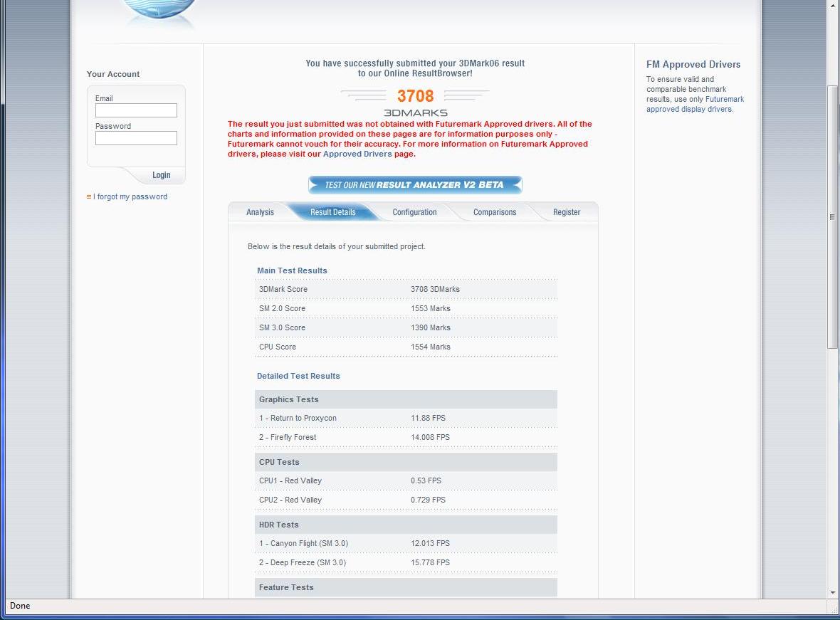Click the scrollbar down arrow

[832, 593]
